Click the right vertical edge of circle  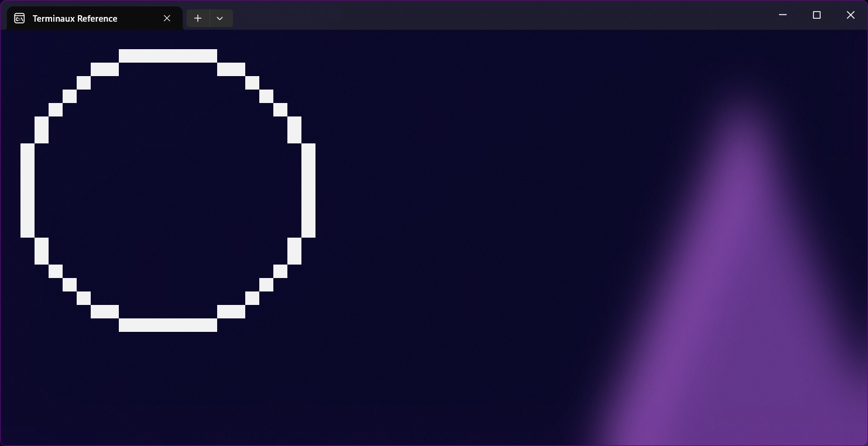coord(308,190)
